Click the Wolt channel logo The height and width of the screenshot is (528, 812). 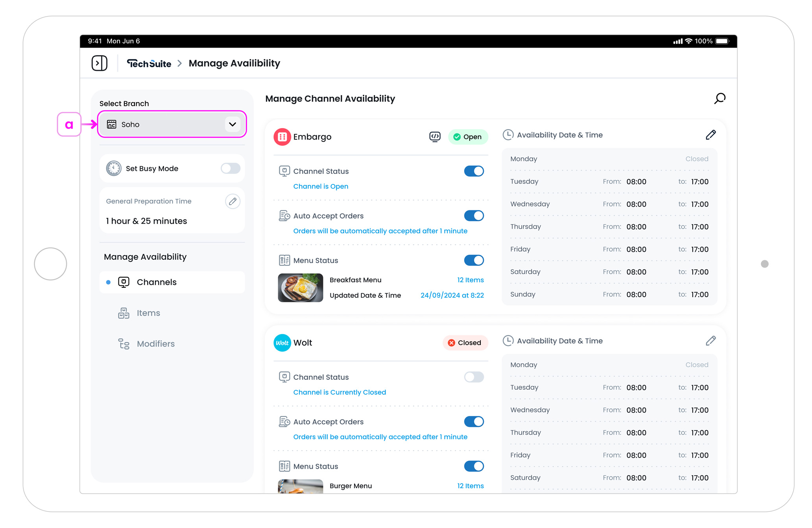point(282,343)
